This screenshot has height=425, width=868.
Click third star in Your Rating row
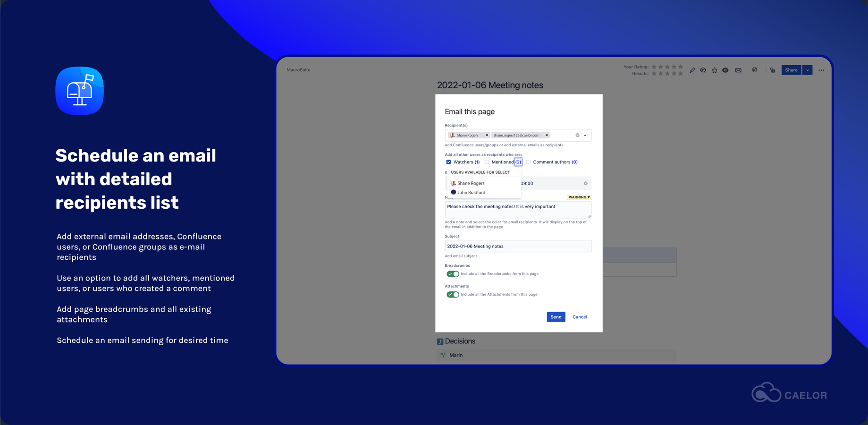[667, 67]
